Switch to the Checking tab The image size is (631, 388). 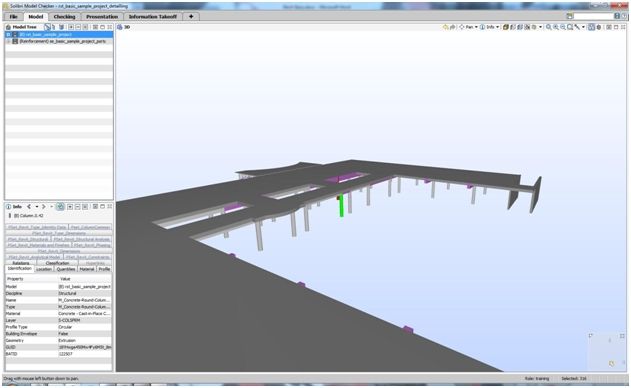pos(64,17)
